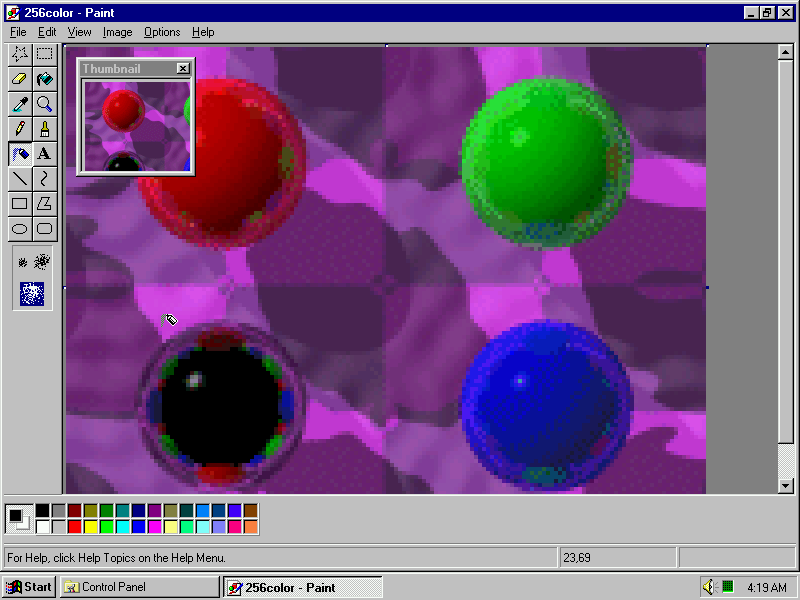The height and width of the screenshot is (600, 800).
Task: Select the Free-Form Select tool
Action: click(19, 54)
